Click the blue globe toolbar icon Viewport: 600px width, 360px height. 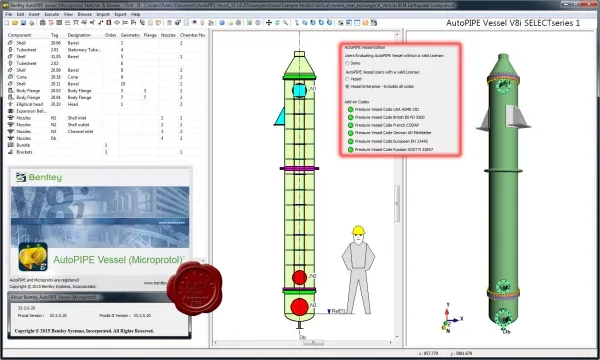tap(222, 23)
